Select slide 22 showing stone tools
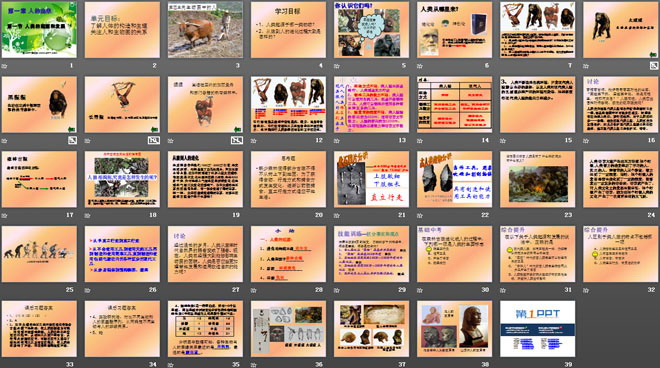 455,179
